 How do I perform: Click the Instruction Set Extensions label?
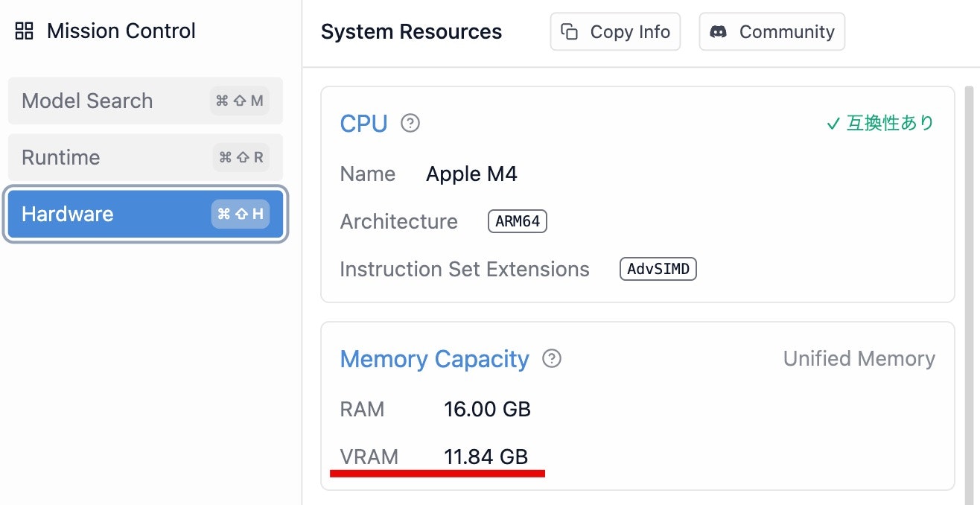pyautogui.click(x=464, y=269)
